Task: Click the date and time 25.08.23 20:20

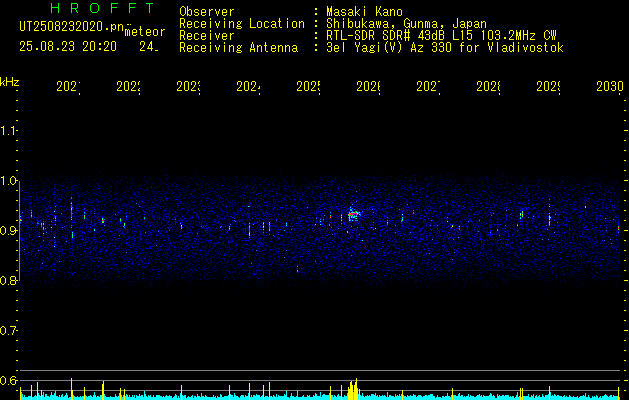Action: [x=68, y=47]
